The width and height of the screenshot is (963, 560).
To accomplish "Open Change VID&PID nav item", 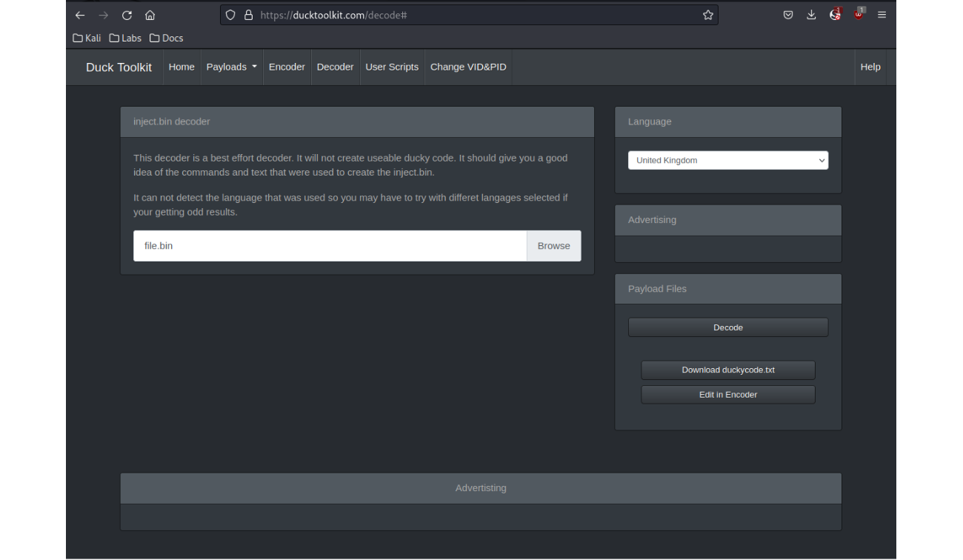I will pos(468,67).
